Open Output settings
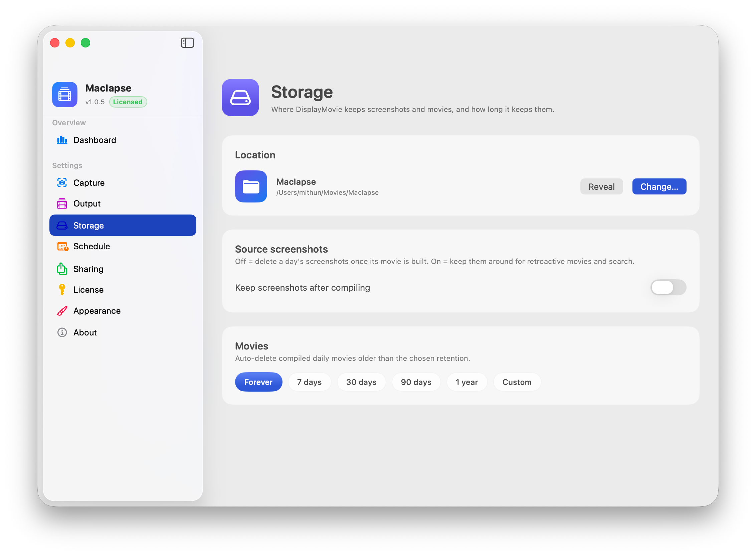756x556 pixels. coord(123,203)
